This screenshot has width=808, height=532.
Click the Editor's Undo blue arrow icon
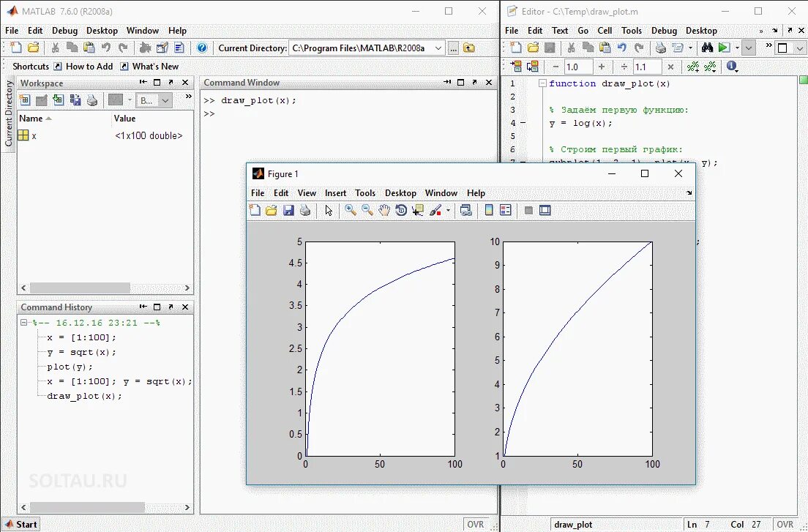(622, 48)
